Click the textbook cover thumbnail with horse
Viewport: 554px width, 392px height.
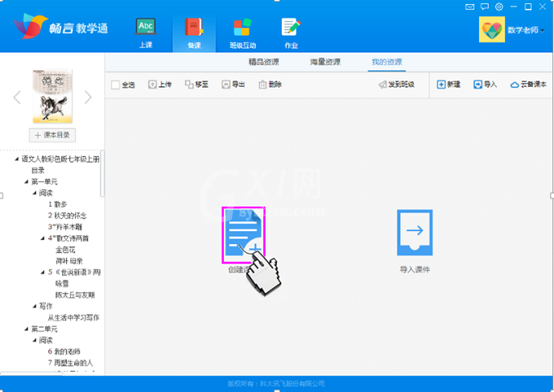(52, 96)
